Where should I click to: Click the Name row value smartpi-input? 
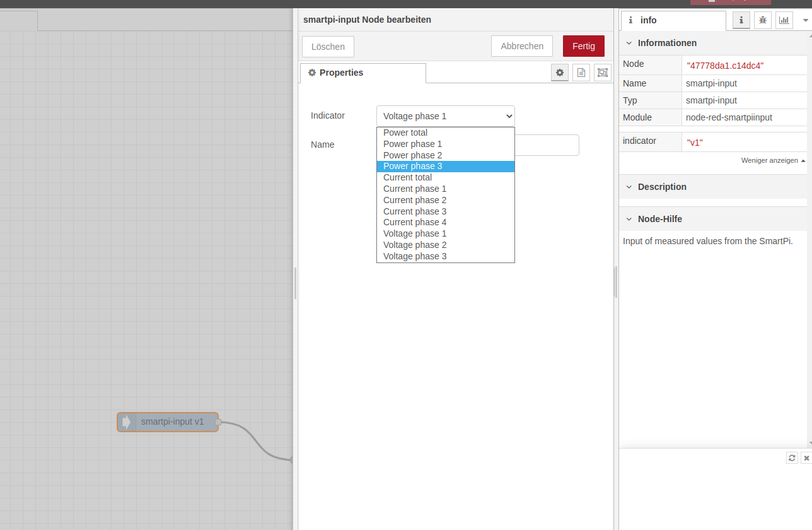tap(711, 83)
